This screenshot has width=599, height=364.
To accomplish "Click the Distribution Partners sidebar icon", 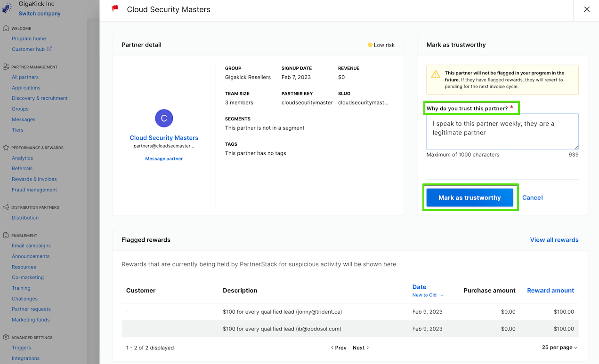I will click(x=5, y=207).
